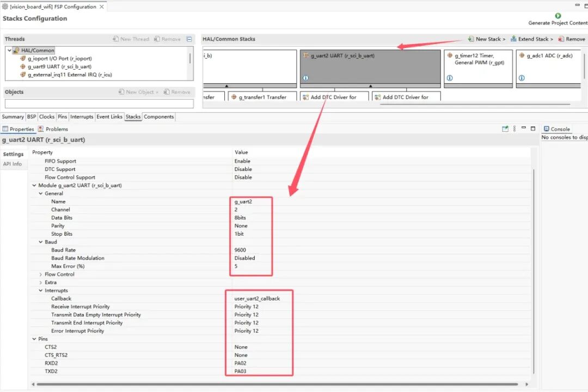
Task: Open the Components tab
Action: click(x=158, y=117)
